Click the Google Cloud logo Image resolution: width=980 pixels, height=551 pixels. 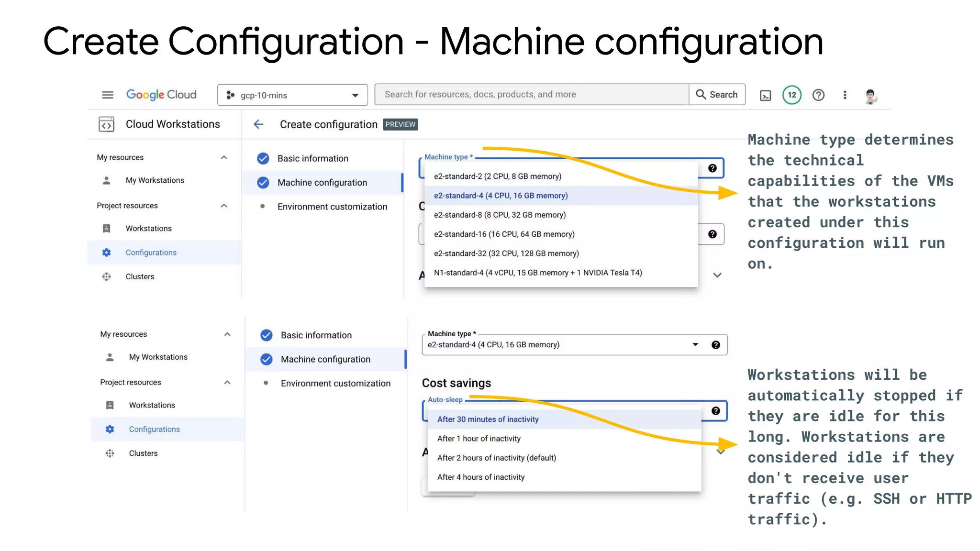coord(161,95)
